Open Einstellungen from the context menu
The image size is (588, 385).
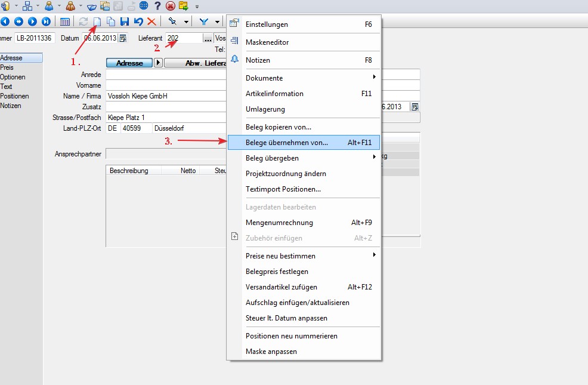coord(267,24)
